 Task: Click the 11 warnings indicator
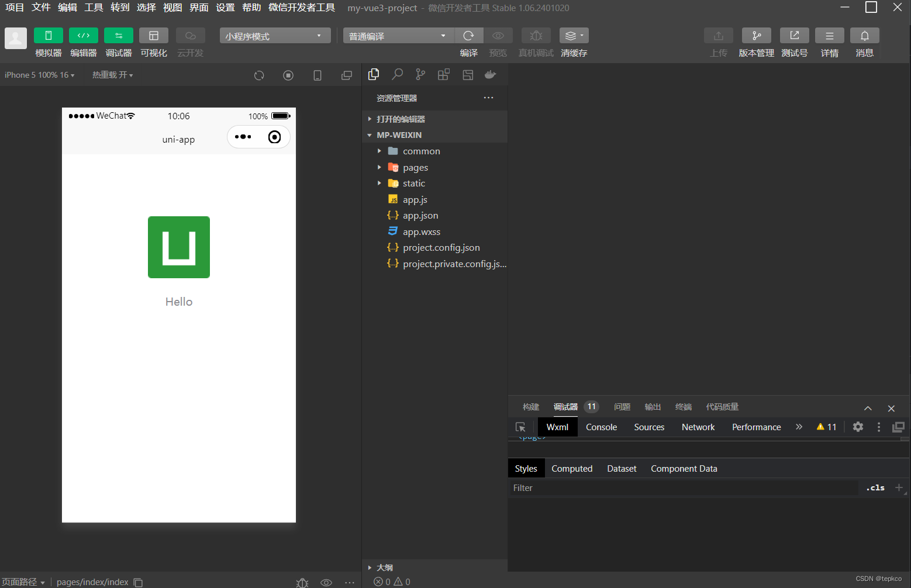tap(826, 427)
